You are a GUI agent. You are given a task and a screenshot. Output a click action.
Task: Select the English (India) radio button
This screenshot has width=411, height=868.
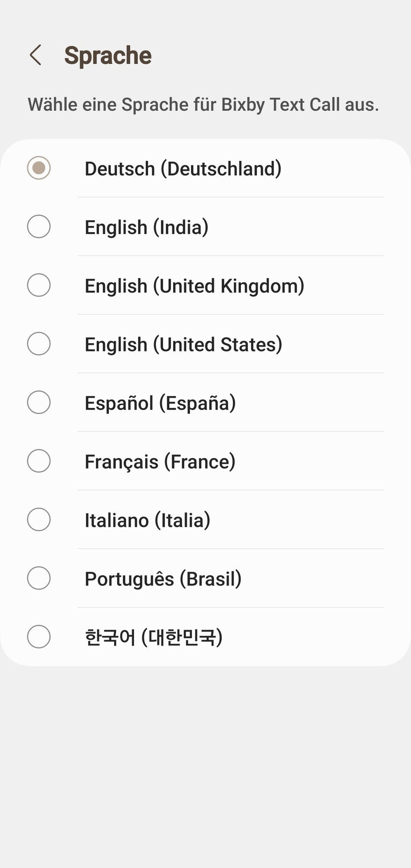coord(39,227)
